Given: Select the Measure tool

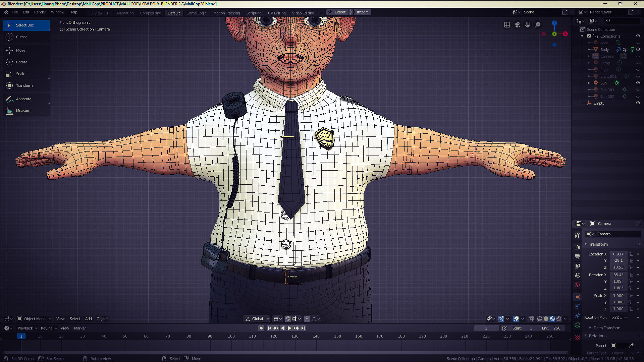Looking at the screenshot, I should point(23,111).
